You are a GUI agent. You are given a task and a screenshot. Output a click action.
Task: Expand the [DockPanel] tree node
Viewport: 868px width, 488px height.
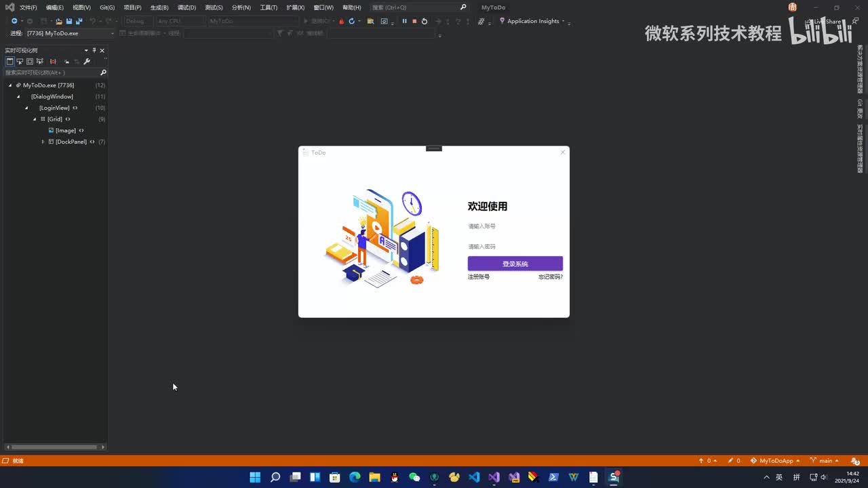pos(43,142)
